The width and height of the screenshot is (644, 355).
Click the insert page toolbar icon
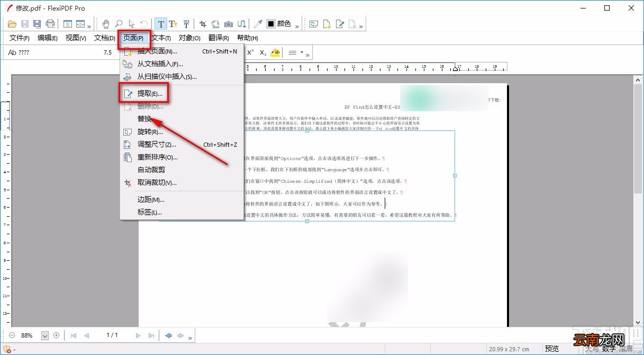click(327, 24)
